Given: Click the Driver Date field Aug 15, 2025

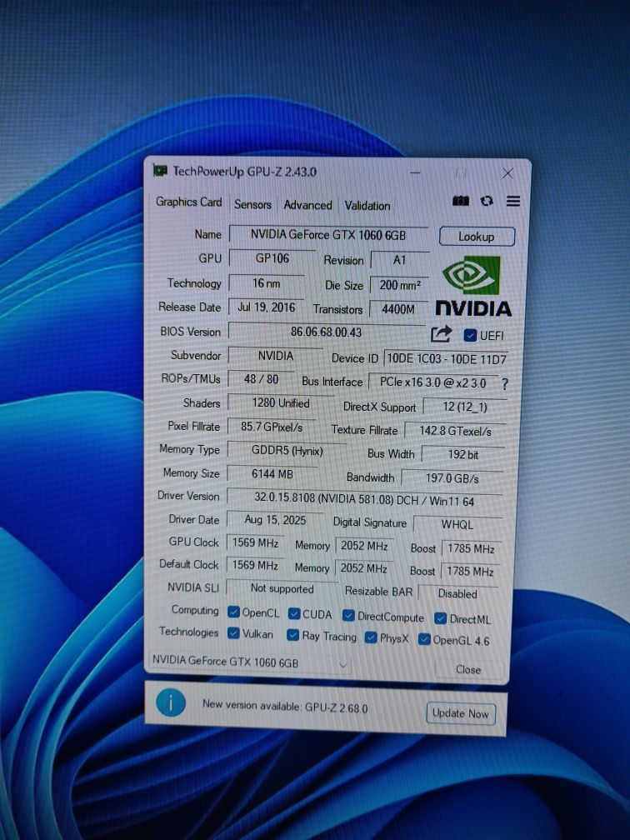Looking at the screenshot, I should 275,520.
